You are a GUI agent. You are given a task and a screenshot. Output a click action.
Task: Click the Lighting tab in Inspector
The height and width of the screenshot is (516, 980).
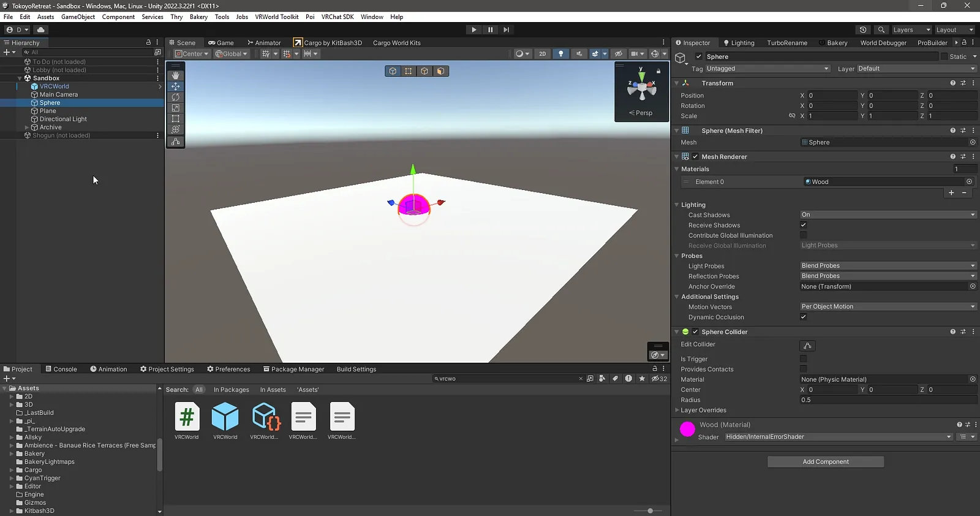pyautogui.click(x=739, y=43)
